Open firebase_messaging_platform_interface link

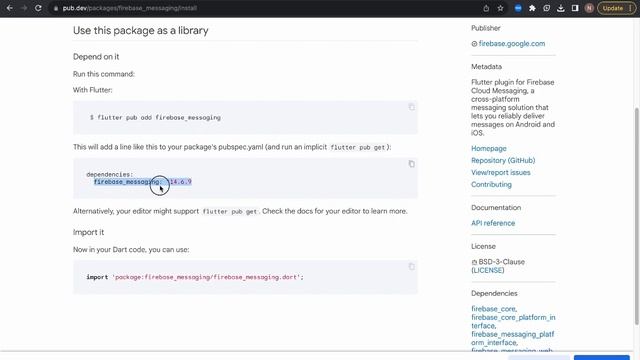point(513,338)
